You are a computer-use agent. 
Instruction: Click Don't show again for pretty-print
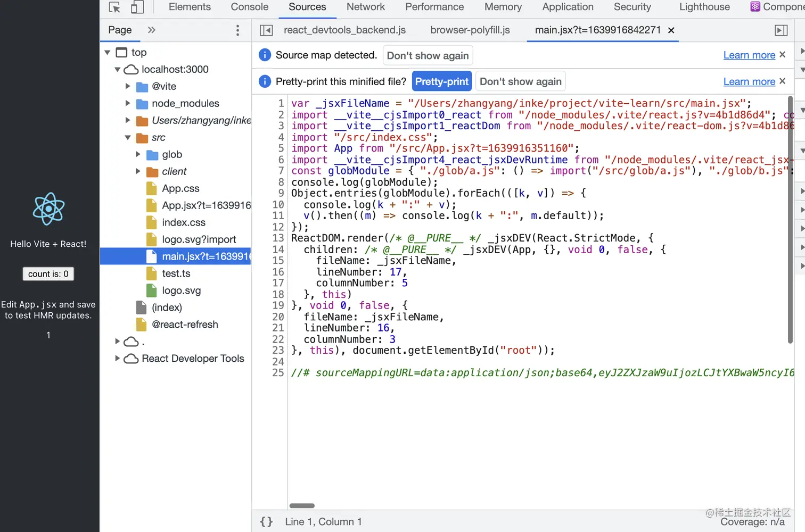pyautogui.click(x=521, y=81)
